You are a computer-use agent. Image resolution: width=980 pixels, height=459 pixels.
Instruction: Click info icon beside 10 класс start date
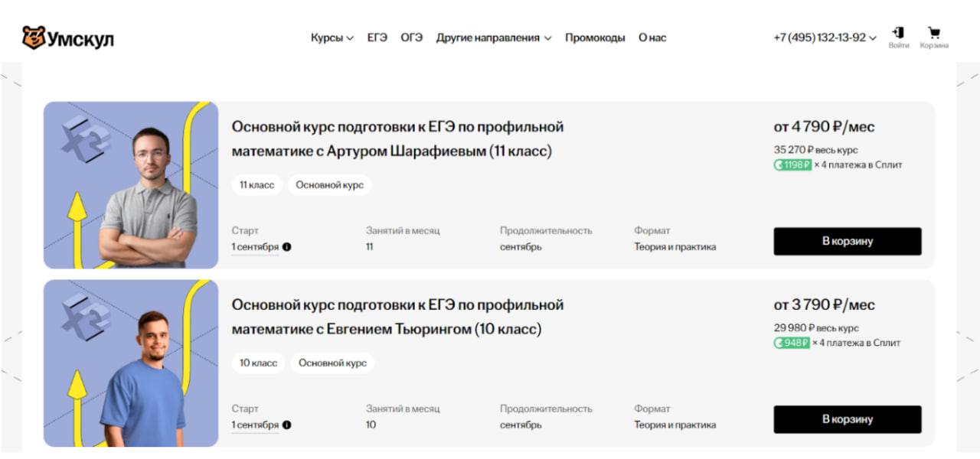tap(287, 425)
